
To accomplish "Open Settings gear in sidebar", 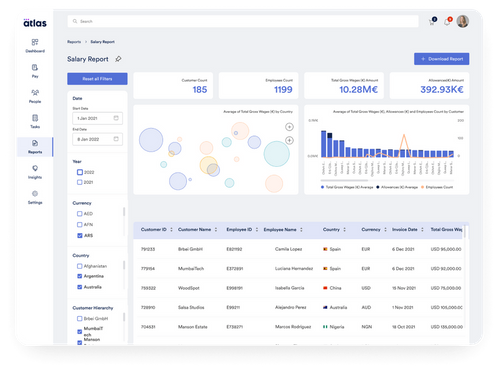I will [x=35, y=194].
